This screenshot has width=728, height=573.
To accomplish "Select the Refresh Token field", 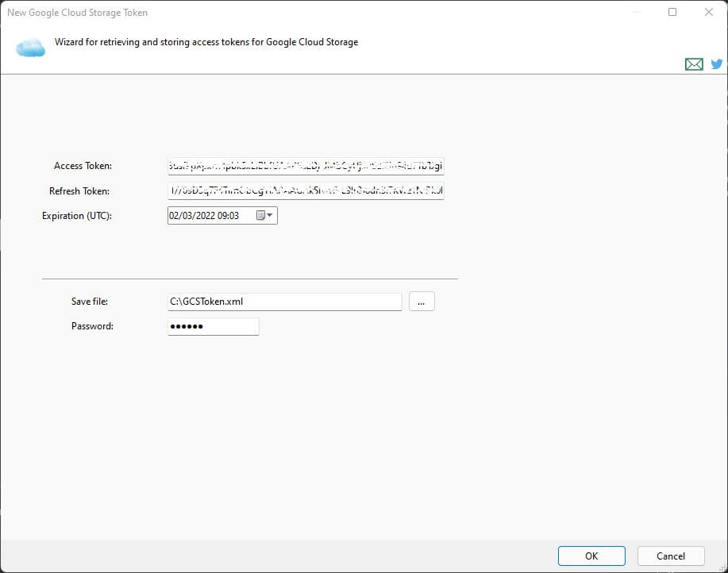I will [304, 190].
